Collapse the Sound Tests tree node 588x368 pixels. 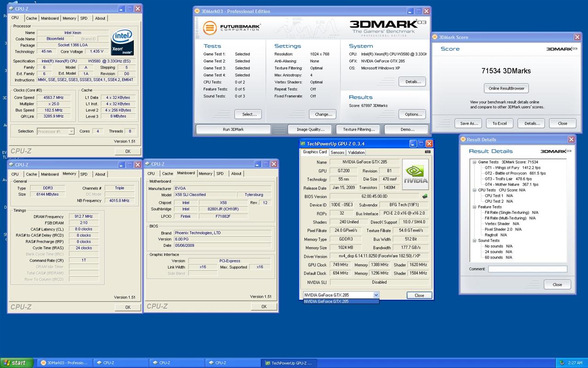coord(474,241)
